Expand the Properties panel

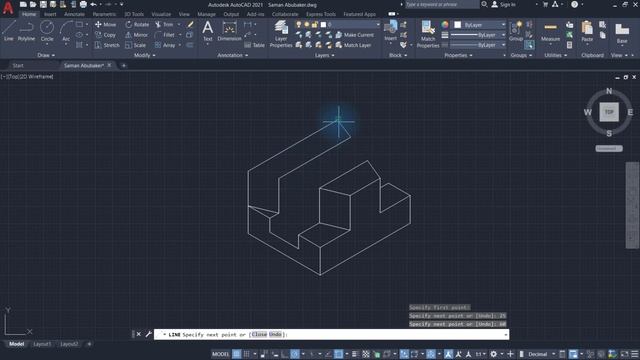[x=458, y=55]
